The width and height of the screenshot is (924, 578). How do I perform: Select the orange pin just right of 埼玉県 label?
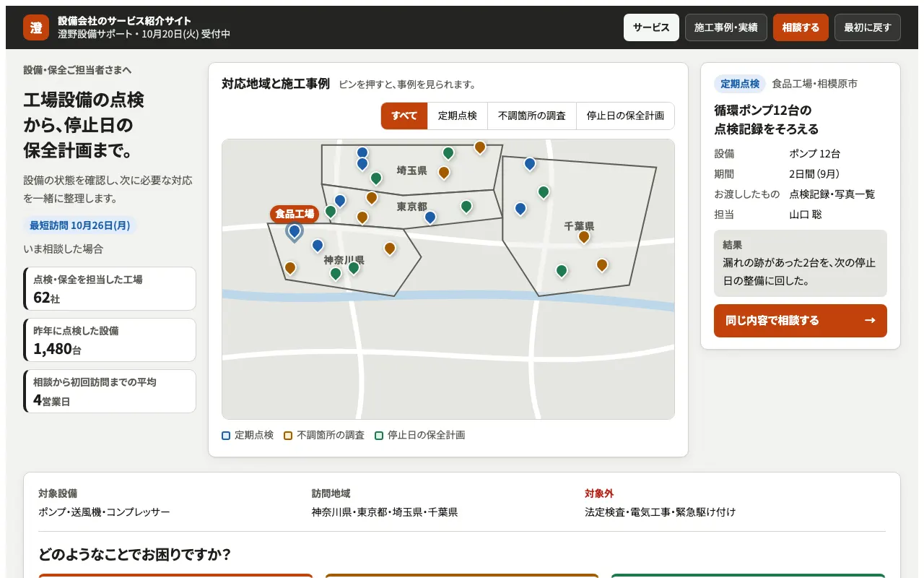pyautogui.click(x=444, y=173)
